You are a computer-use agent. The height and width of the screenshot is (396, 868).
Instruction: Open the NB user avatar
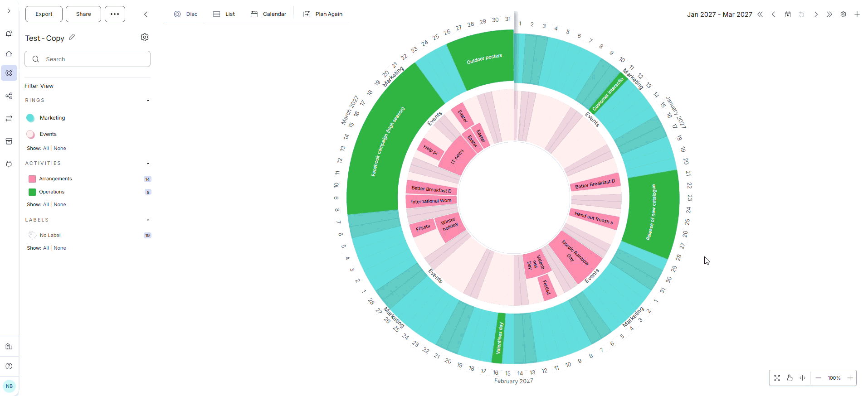[x=9, y=386]
